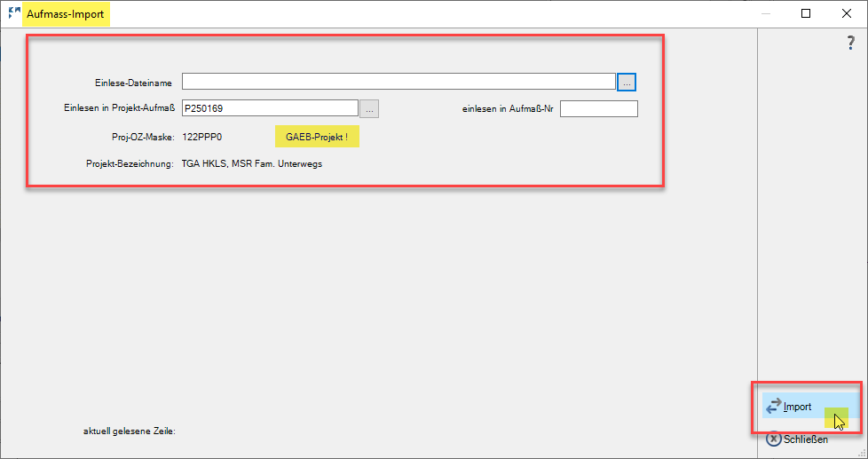Select the Proj-OZ-Maske value 122PPP0
The width and height of the screenshot is (868, 459).
[x=202, y=137]
